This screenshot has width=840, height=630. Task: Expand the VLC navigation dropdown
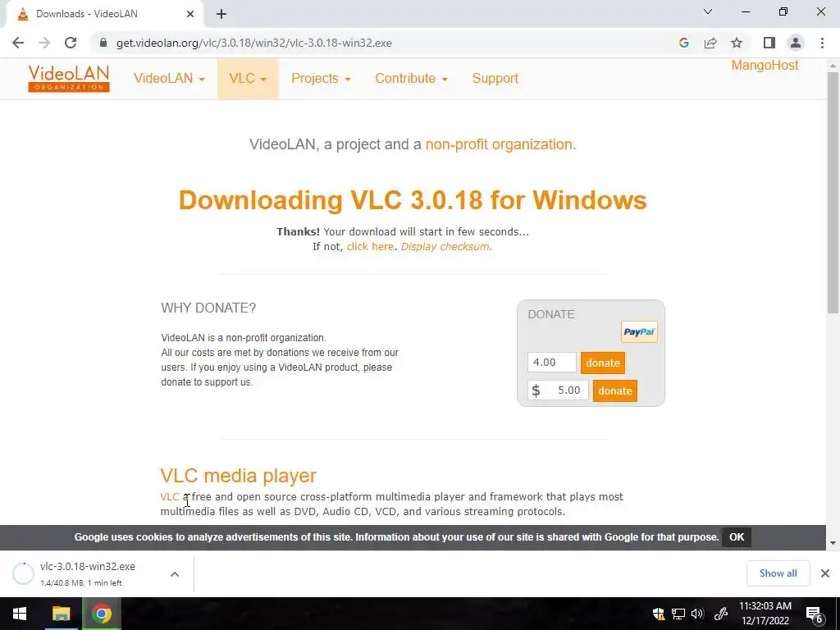[x=248, y=78]
